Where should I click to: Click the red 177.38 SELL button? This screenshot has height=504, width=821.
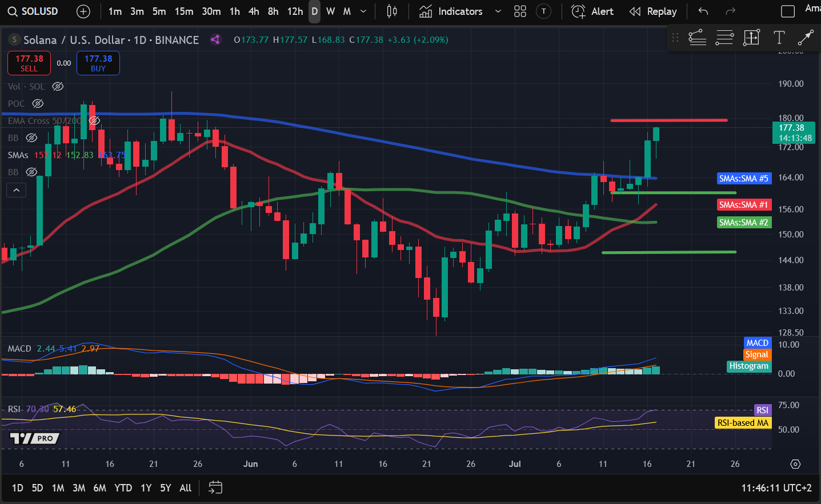pyautogui.click(x=29, y=63)
